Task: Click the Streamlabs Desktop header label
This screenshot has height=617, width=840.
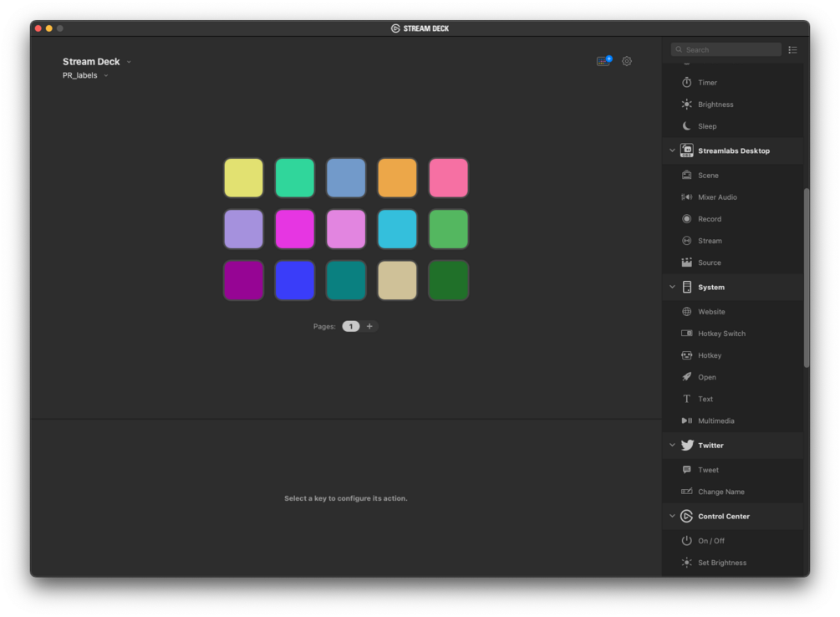Action: 733,151
